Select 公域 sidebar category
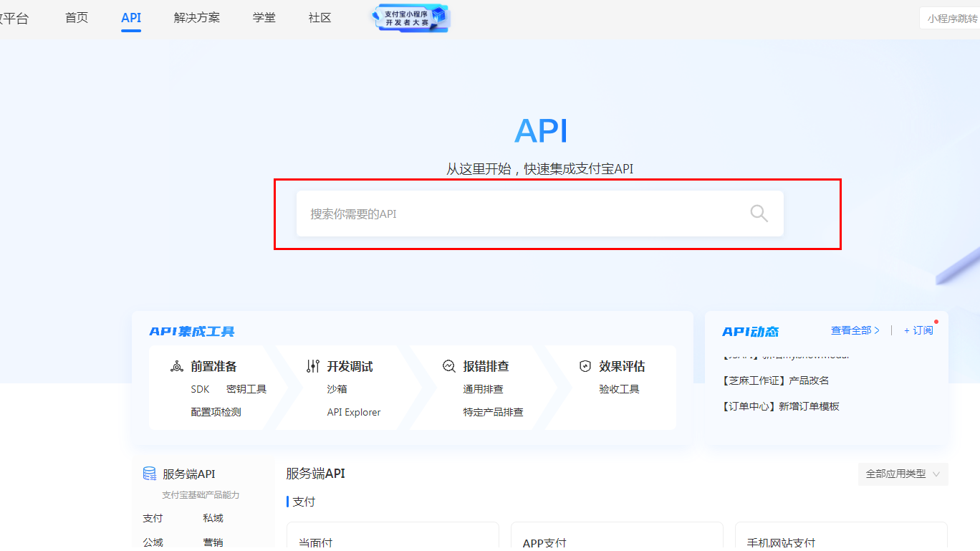The image size is (980, 551). tap(153, 542)
